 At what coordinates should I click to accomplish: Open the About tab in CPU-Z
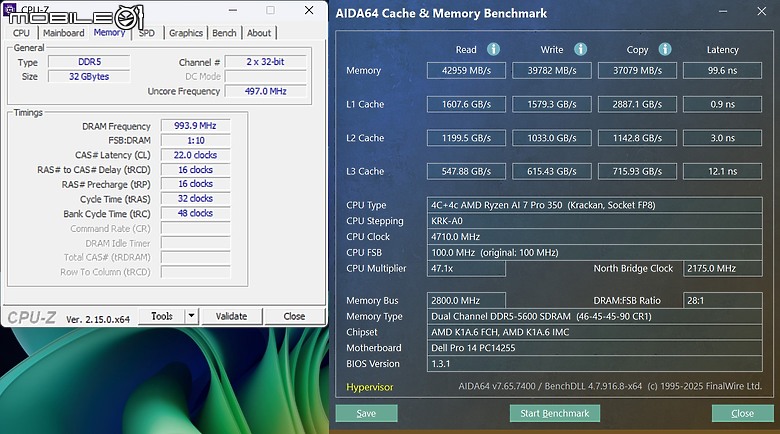coord(259,33)
